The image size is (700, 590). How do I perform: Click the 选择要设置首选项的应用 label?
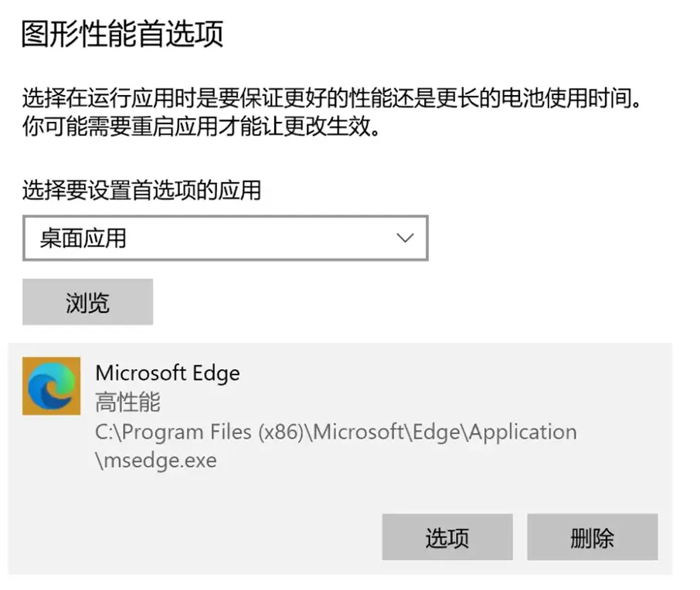click(x=141, y=189)
